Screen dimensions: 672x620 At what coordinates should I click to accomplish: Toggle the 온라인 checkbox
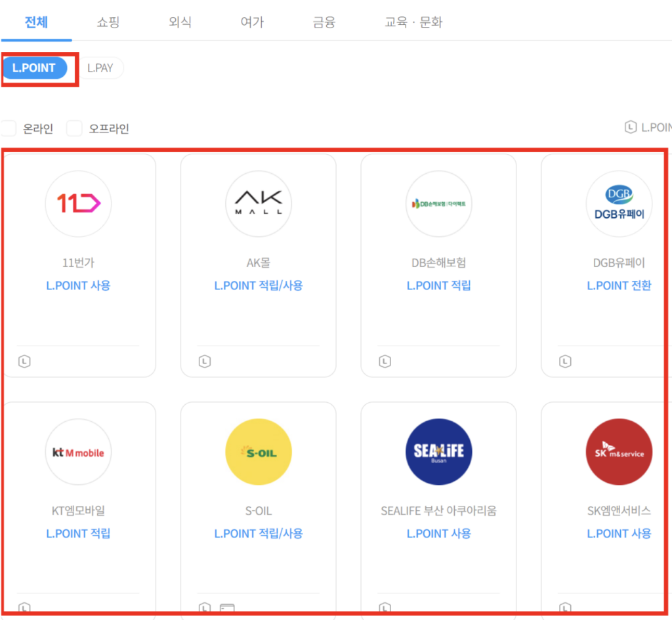point(9,129)
